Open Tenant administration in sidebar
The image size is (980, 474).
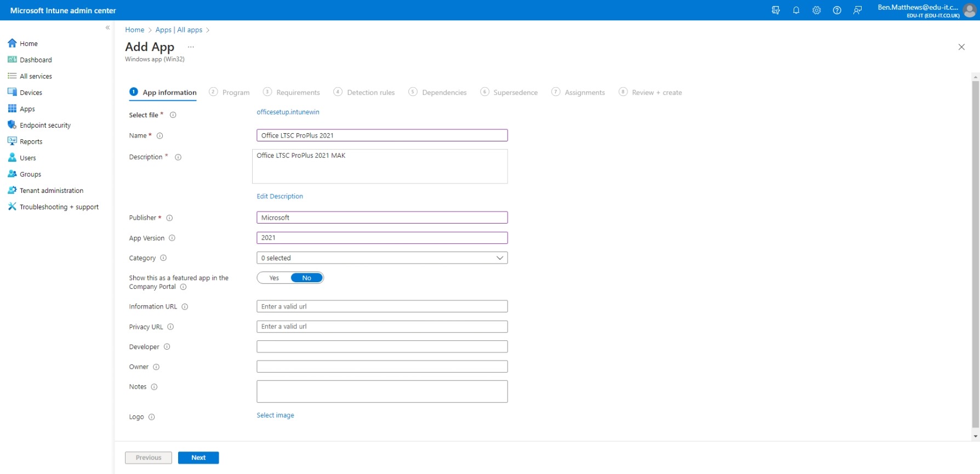52,191
